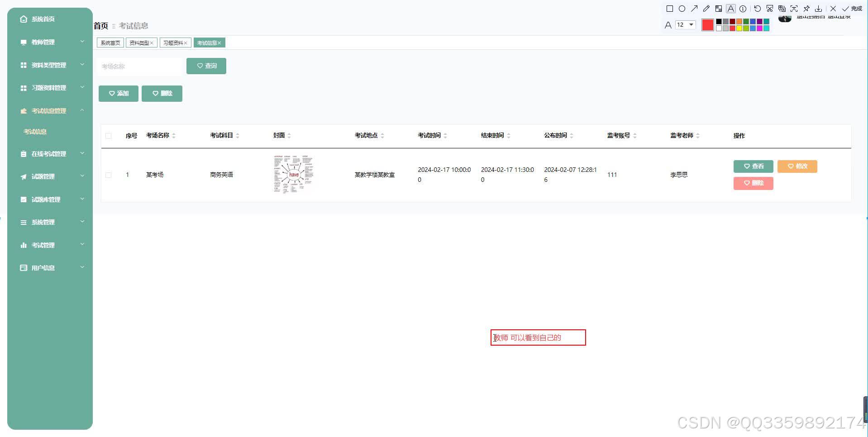
Task: Click 查看 for the 某考场 row
Action: coord(753,166)
